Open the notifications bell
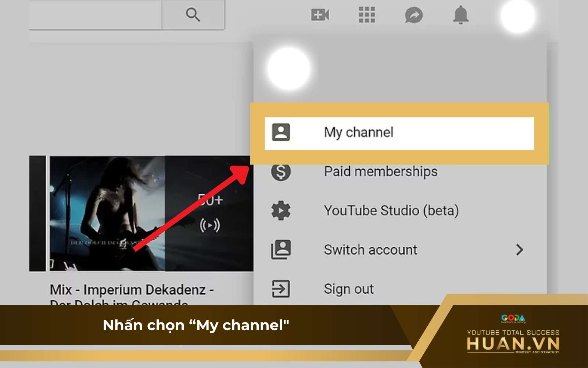 pos(460,15)
